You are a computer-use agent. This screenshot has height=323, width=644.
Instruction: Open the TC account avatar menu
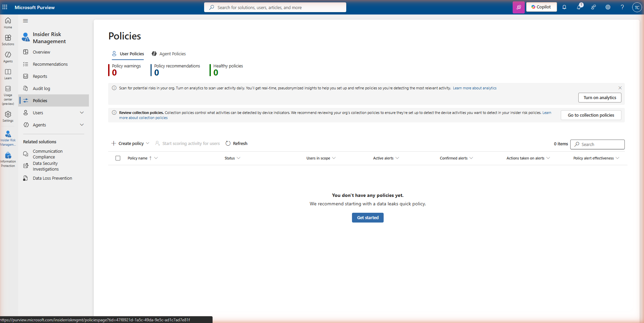(x=637, y=7)
